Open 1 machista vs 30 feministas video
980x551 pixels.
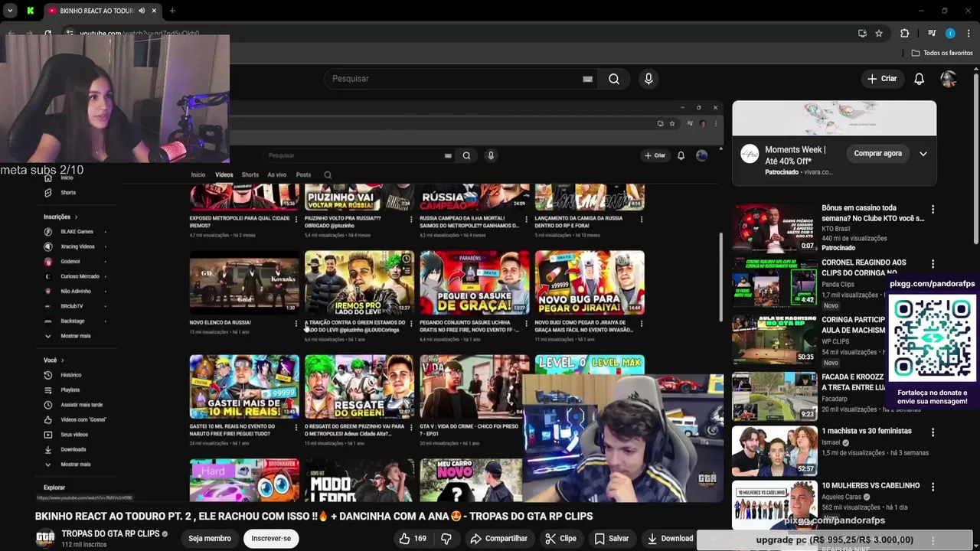tap(866, 431)
